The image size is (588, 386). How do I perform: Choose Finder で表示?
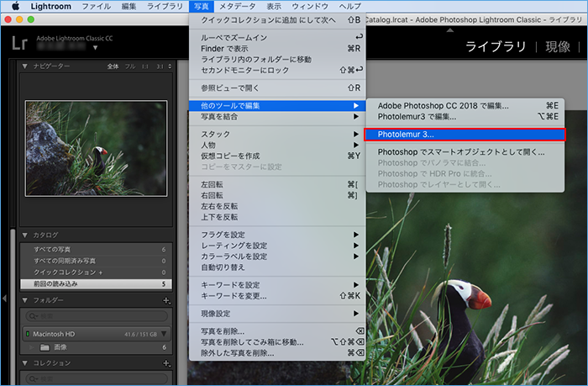[277, 49]
